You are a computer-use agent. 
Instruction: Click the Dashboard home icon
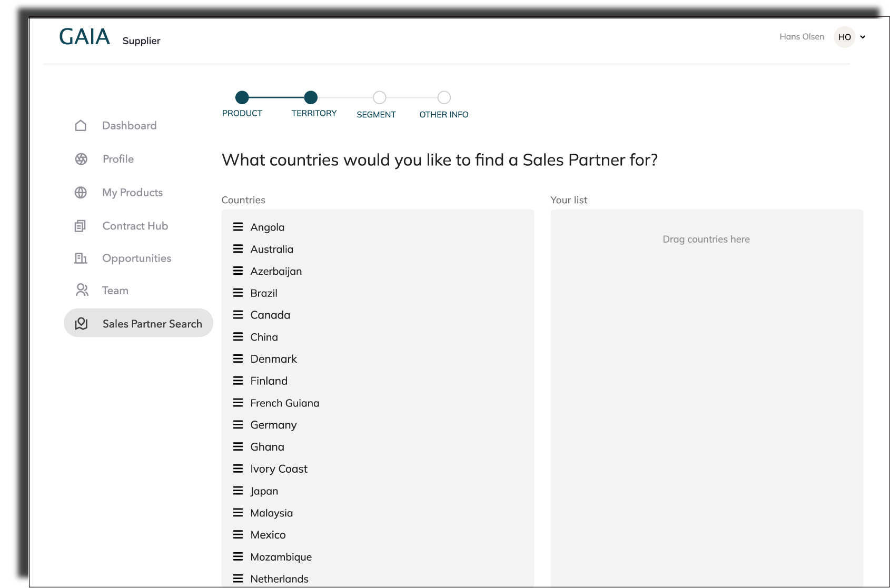(x=81, y=125)
